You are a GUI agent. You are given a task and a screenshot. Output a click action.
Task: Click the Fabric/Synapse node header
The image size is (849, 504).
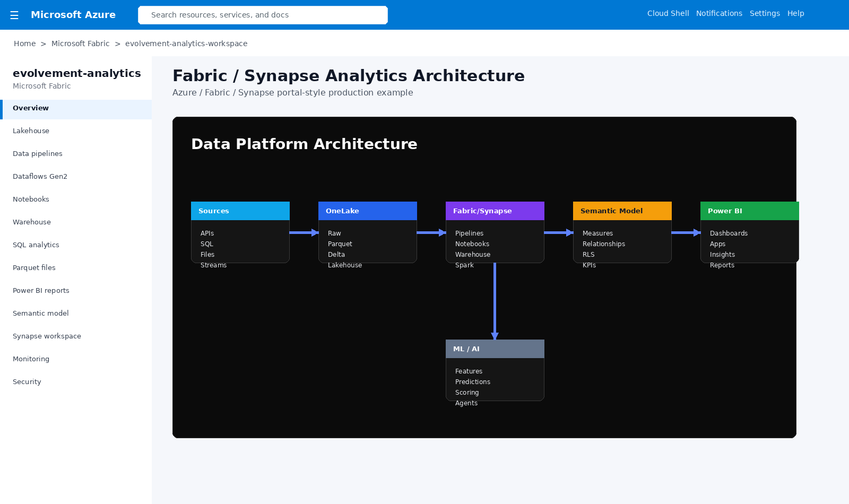[495, 211]
